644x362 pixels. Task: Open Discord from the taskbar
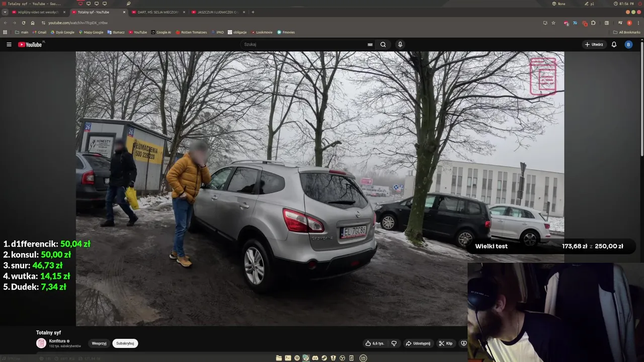click(x=315, y=358)
